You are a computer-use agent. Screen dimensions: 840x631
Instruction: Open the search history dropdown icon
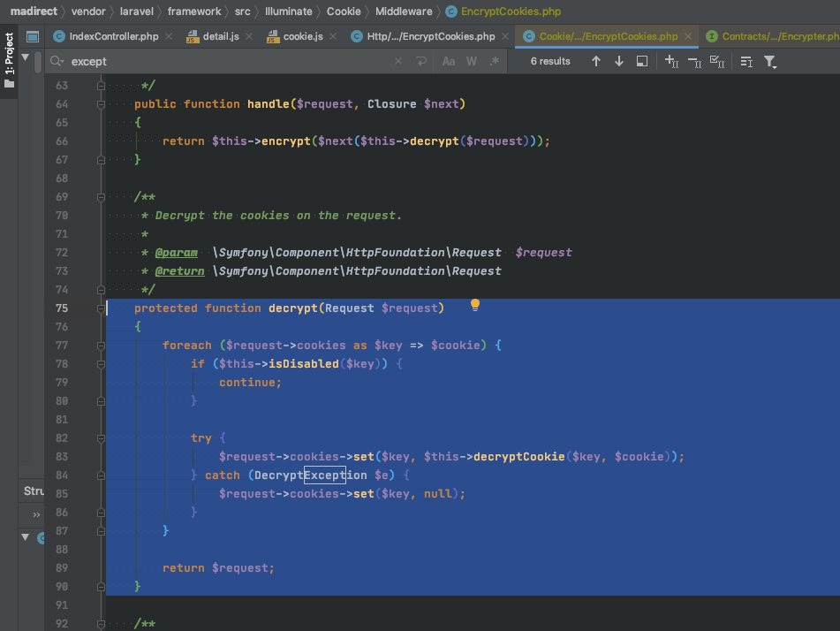click(57, 62)
